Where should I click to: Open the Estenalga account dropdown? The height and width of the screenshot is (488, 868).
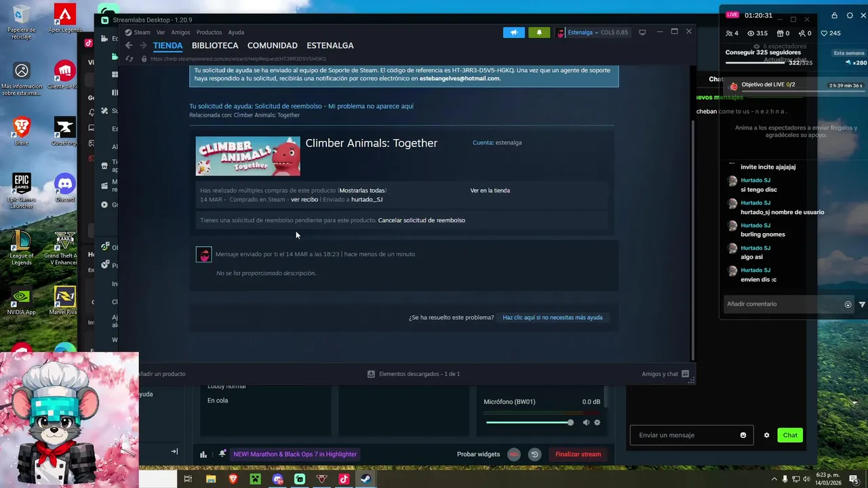583,33
